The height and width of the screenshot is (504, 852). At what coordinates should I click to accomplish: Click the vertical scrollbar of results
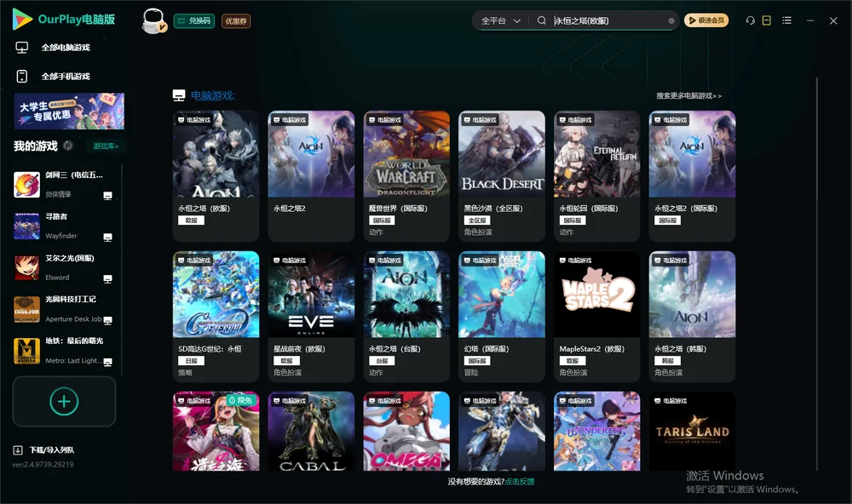pos(817,274)
